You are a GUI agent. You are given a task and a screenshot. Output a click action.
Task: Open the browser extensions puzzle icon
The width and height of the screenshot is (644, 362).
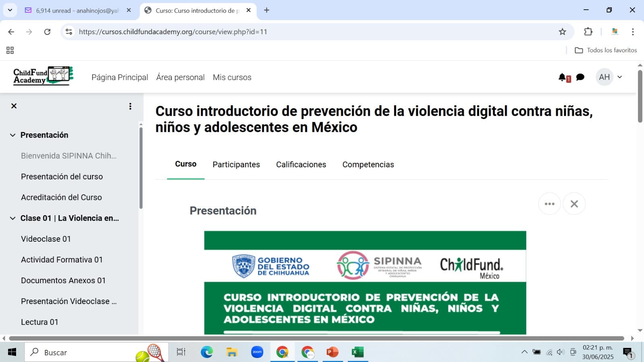pyautogui.click(x=588, y=32)
